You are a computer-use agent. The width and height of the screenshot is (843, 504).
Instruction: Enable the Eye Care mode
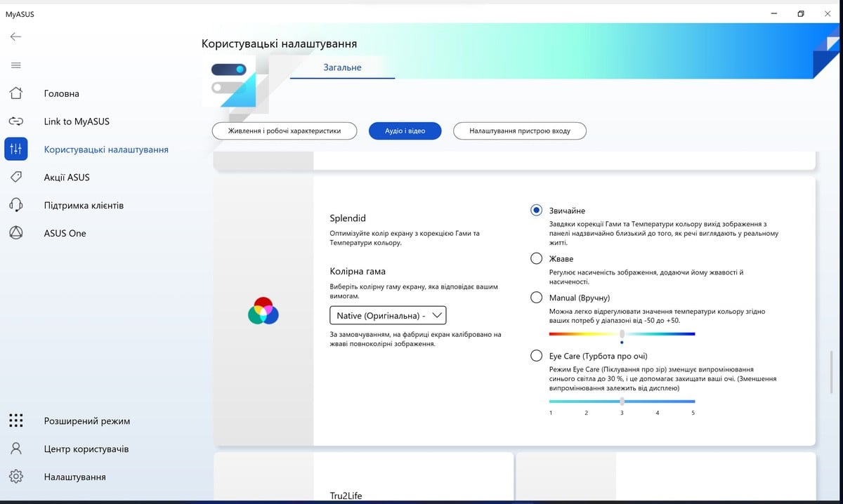coord(536,356)
